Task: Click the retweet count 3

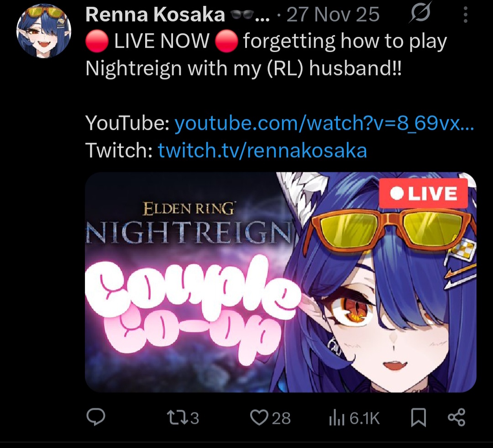Action: pyautogui.click(x=194, y=418)
